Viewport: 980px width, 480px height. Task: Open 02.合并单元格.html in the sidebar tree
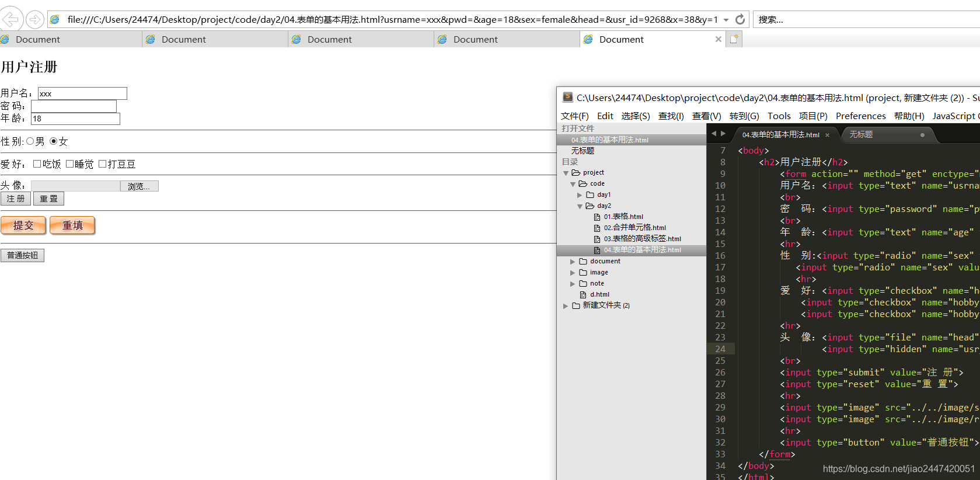click(635, 228)
